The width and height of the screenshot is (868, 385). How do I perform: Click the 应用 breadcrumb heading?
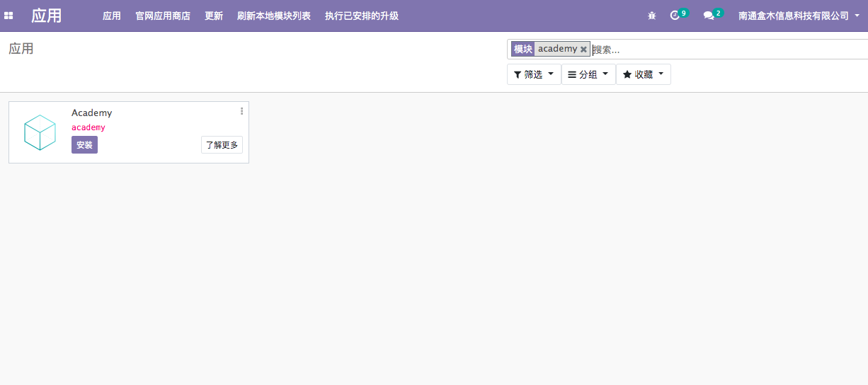[21, 49]
